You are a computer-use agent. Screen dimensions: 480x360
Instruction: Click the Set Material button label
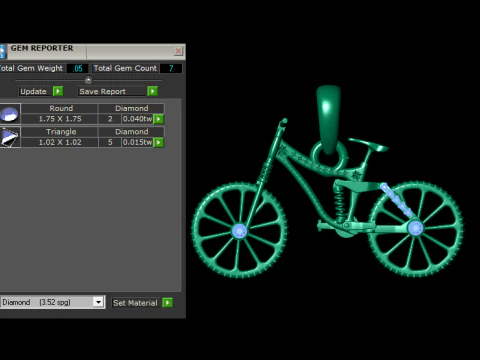(135, 303)
